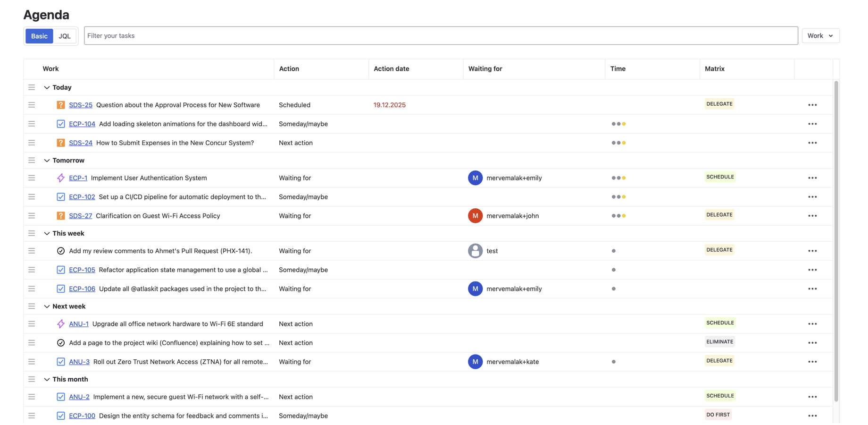Toggle the blue checkbox icon on ECP-104
Viewport: 868px width, 425px height.
[61, 124]
